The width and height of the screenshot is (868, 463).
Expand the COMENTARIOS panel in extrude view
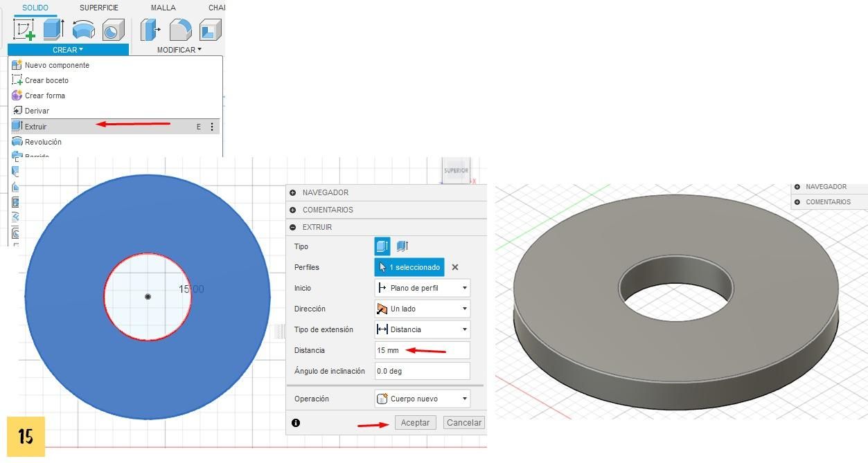[293, 210]
